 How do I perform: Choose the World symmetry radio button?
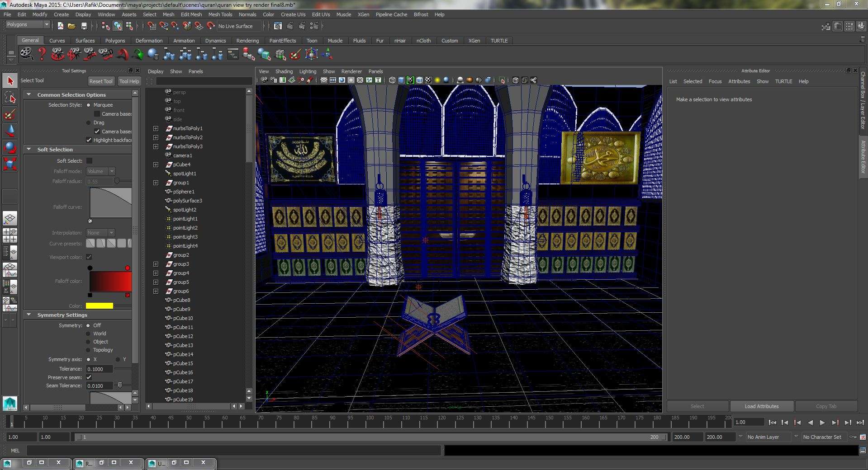[x=89, y=334]
